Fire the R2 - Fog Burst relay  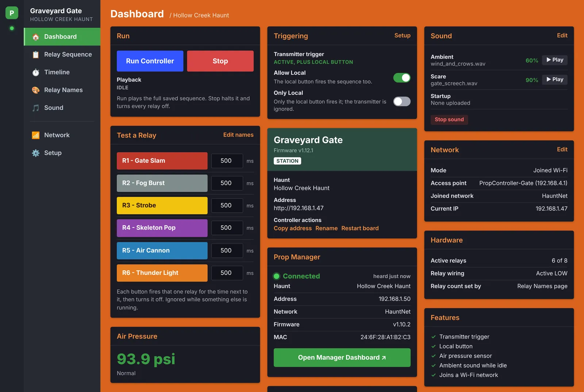tap(162, 183)
